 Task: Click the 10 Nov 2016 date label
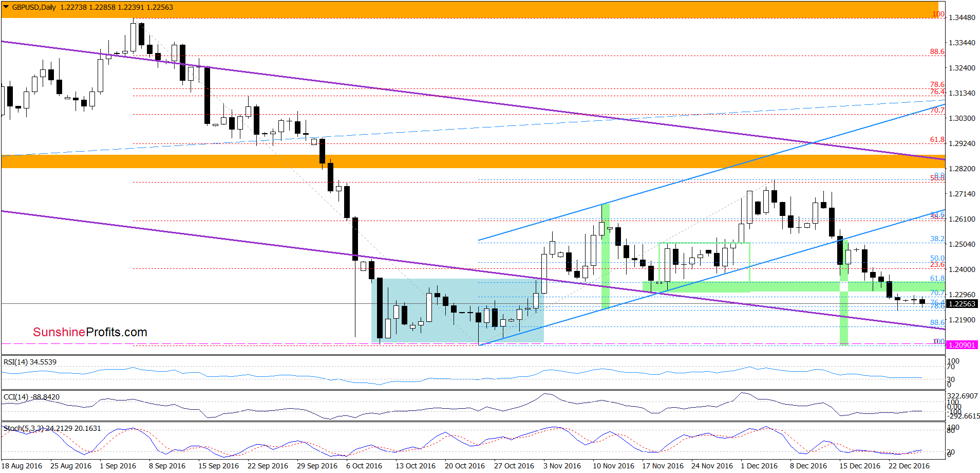pos(614,466)
